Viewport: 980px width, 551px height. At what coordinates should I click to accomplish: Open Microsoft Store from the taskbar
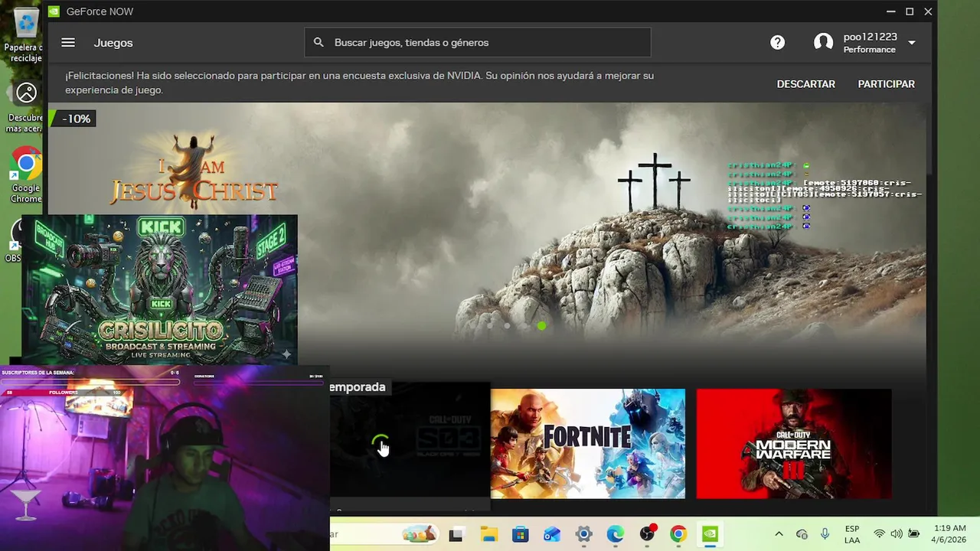click(x=521, y=534)
